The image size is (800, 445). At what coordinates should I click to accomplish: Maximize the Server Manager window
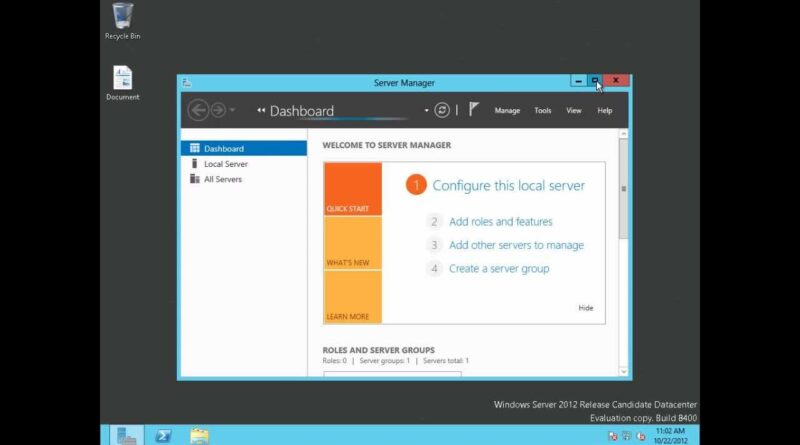pyautogui.click(x=594, y=81)
